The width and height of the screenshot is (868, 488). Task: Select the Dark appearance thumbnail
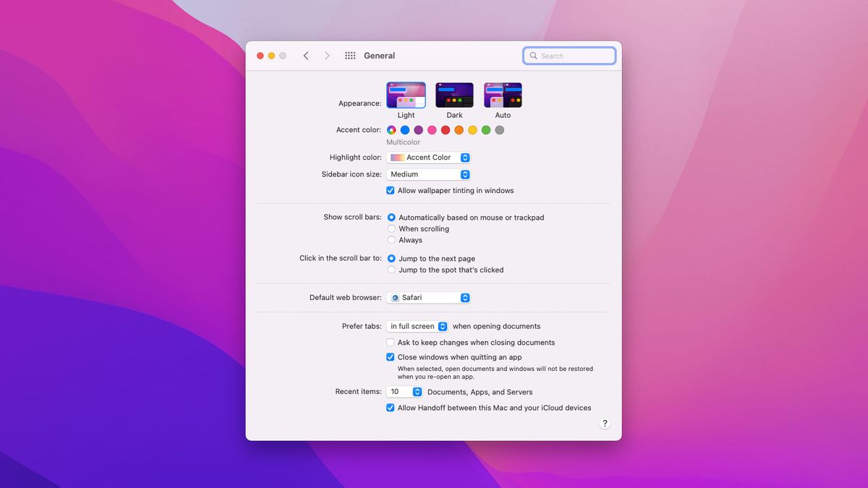tap(454, 94)
